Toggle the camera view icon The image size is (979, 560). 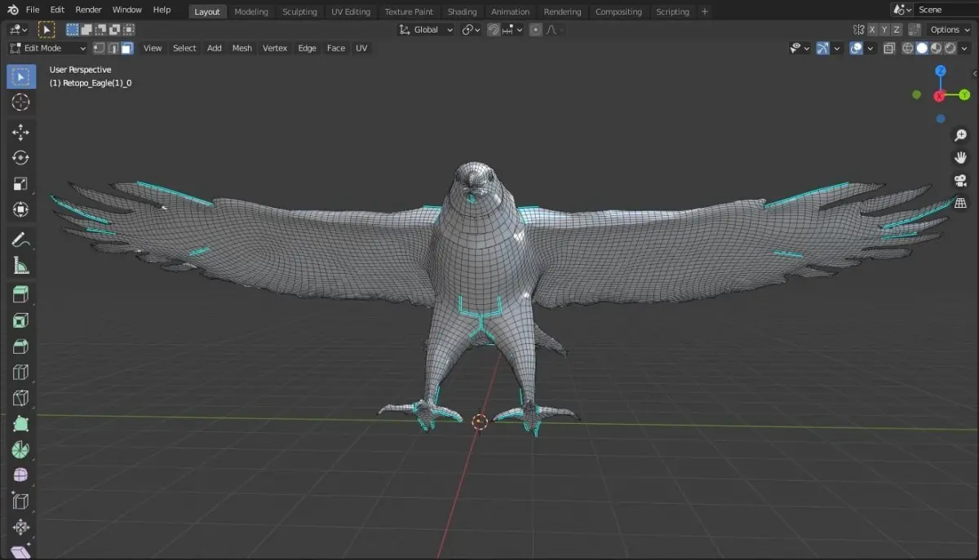(961, 180)
